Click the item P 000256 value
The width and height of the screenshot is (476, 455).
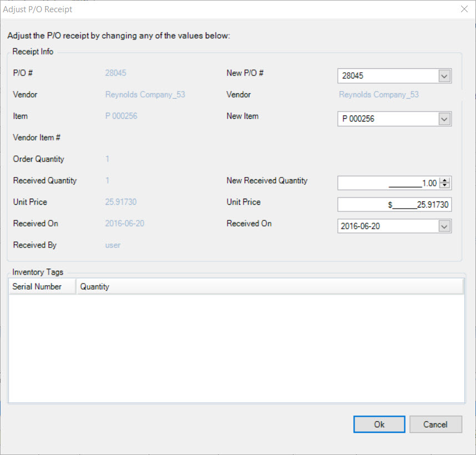click(x=121, y=116)
